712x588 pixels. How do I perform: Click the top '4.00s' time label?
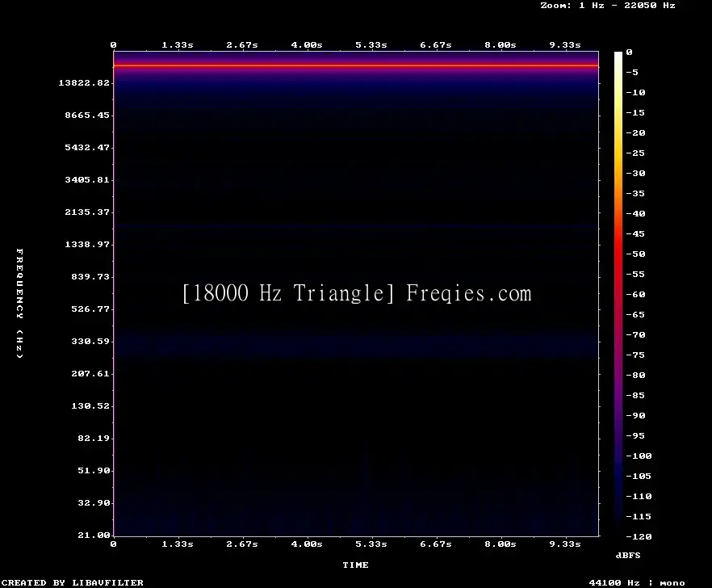[307, 45]
